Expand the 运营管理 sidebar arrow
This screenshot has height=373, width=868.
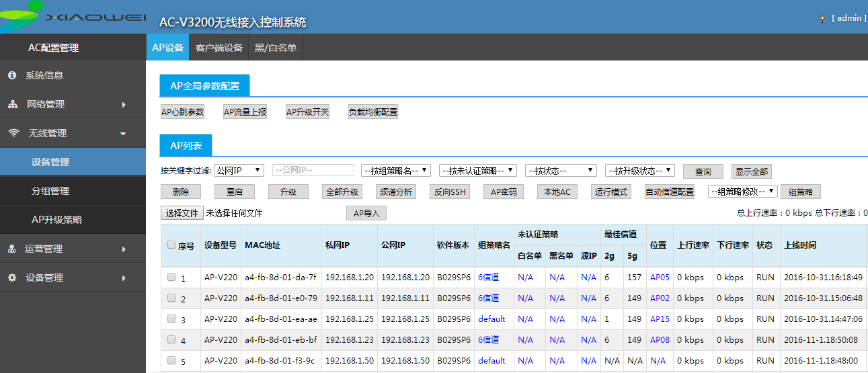[x=124, y=249]
